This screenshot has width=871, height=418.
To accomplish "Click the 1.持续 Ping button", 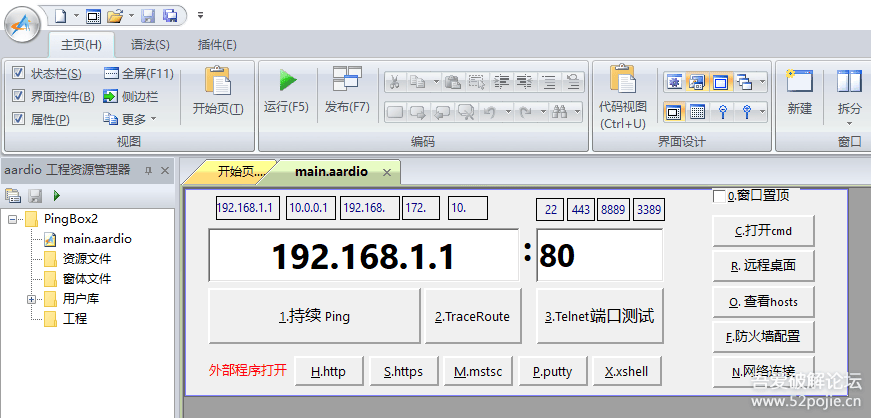I will (314, 316).
